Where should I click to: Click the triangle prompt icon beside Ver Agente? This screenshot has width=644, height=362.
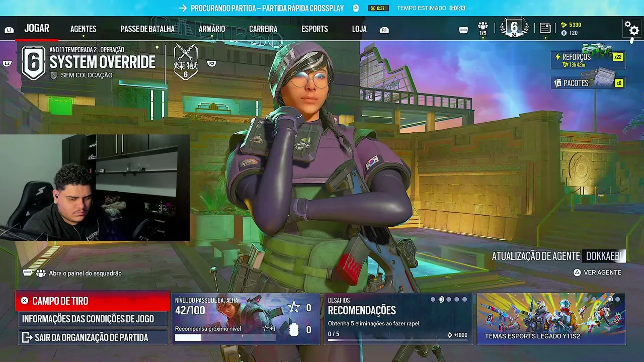pyautogui.click(x=577, y=273)
